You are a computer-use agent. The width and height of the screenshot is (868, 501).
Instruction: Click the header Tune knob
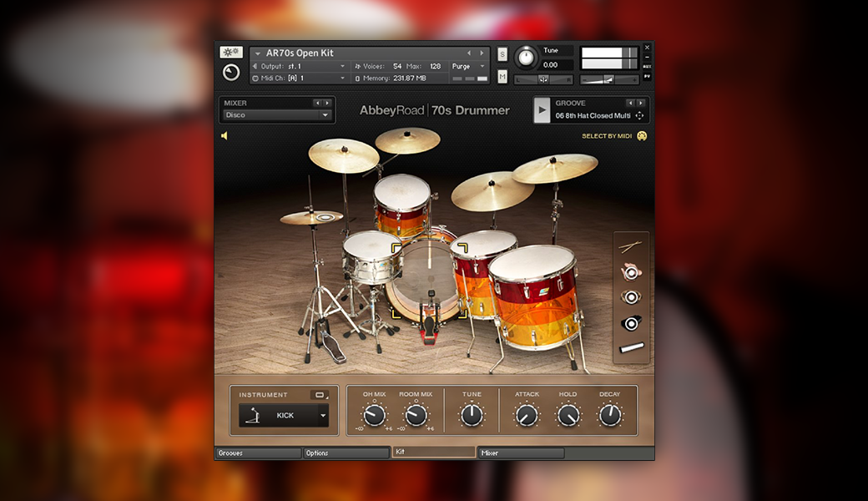click(526, 57)
